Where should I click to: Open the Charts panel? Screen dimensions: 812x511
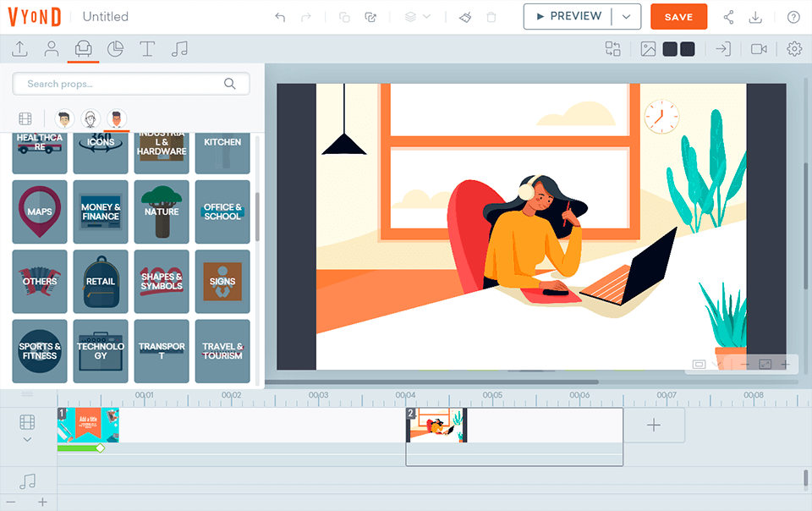point(115,49)
